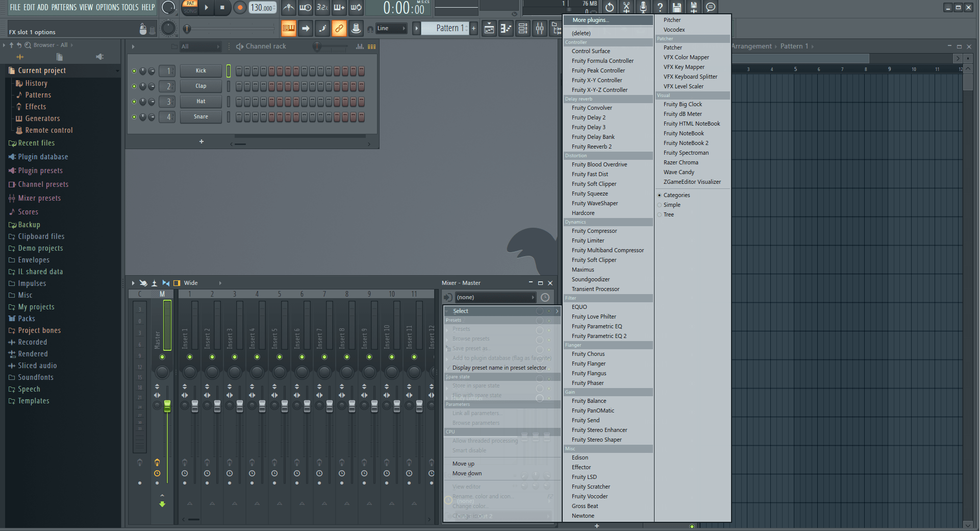This screenshot has height=531, width=980.
Task: Add a channel with the plus button
Action: click(x=202, y=141)
